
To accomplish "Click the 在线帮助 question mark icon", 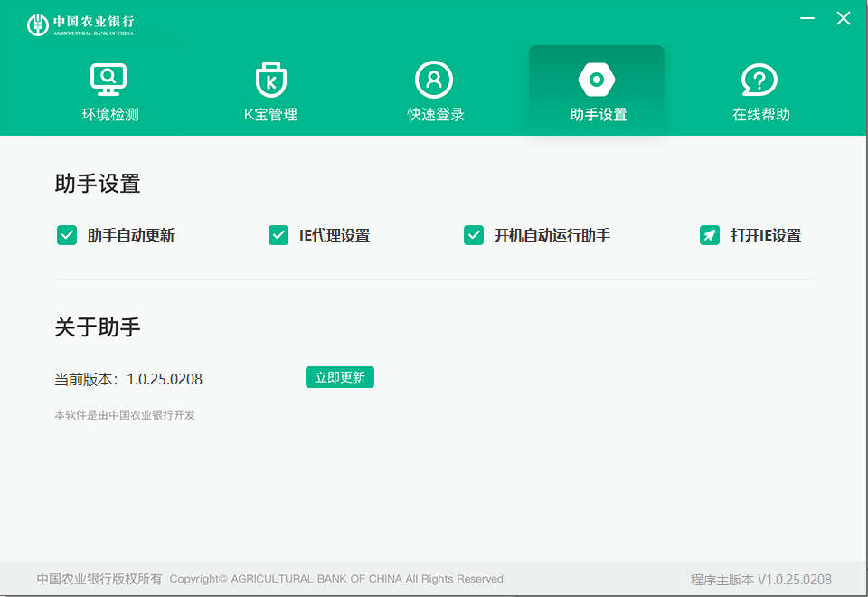I will pyautogui.click(x=759, y=80).
